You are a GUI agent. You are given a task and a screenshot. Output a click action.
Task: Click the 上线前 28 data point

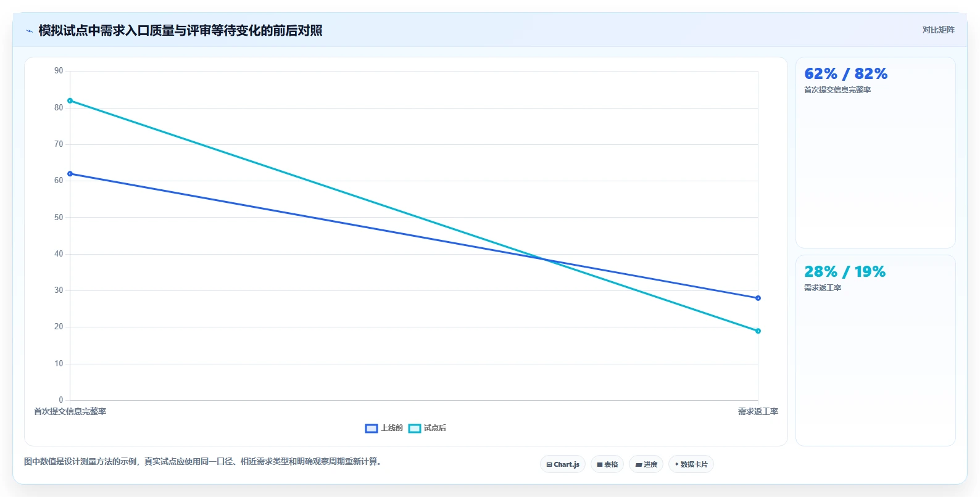758,298
